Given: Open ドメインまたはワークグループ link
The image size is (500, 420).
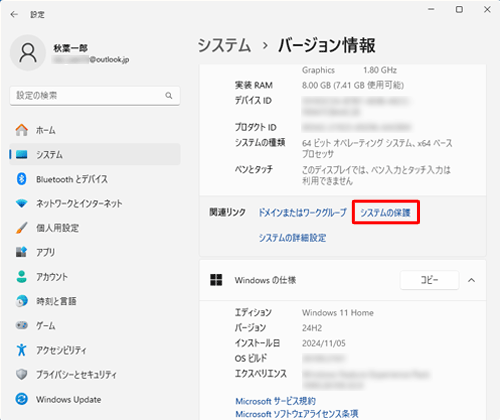Looking at the screenshot, I should coord(303,213).
